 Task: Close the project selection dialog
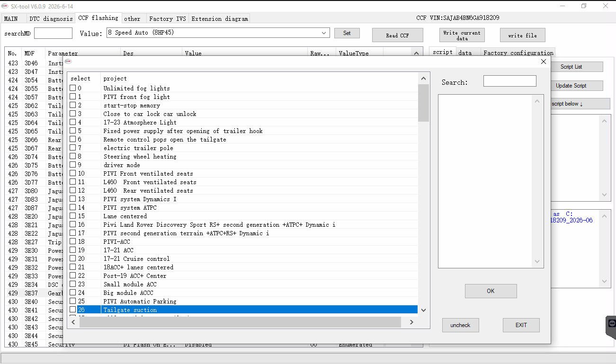pos(543,62)
